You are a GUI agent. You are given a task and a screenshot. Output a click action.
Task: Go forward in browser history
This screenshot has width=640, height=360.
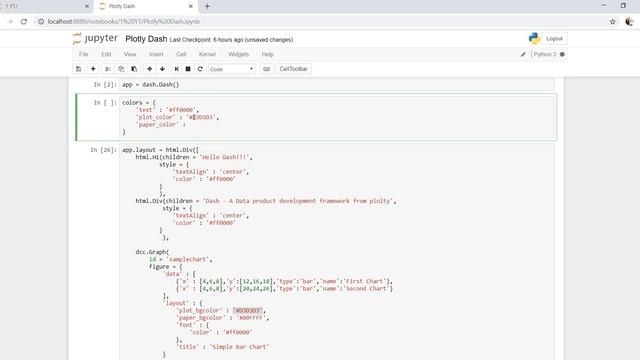(x=10, y=22)
